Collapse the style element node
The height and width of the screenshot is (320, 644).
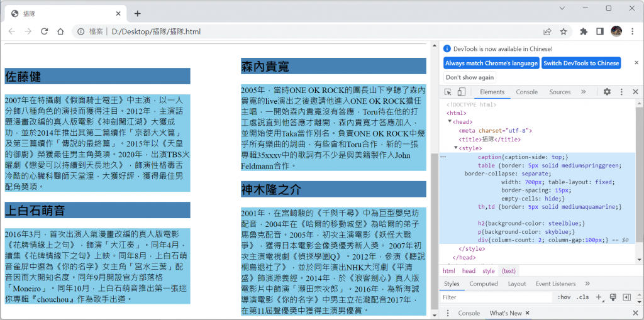click(456, 148)
